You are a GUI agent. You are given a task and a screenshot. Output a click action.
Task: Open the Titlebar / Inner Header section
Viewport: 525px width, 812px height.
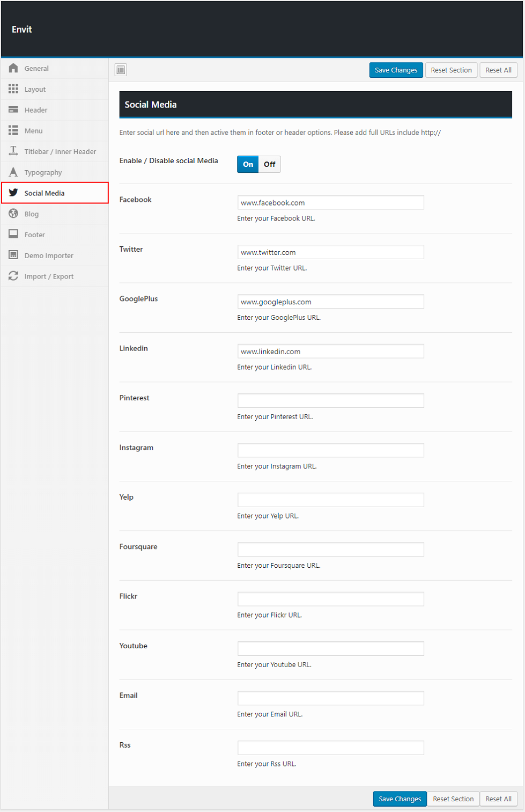click(60, 152)
